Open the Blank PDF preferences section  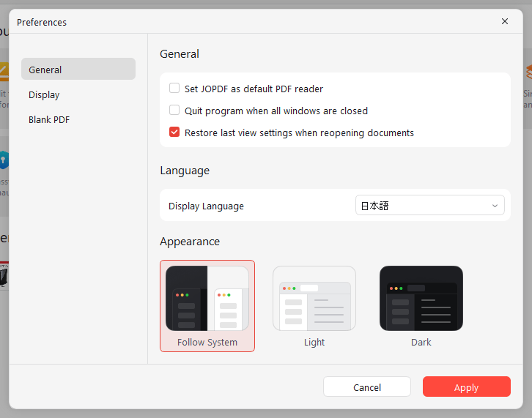tap(49, 119)
